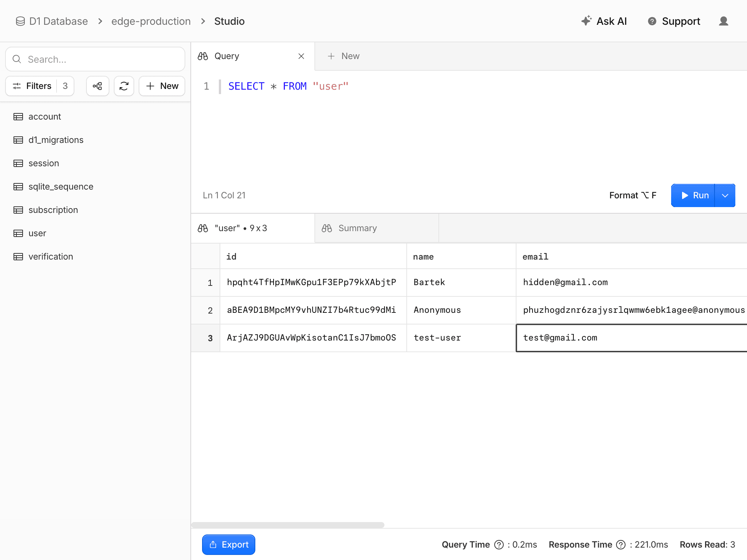Image resolution: width=747 pixels, height=560 pixels.
Task: Open the Filters button
Action: (x=40, y=86)
